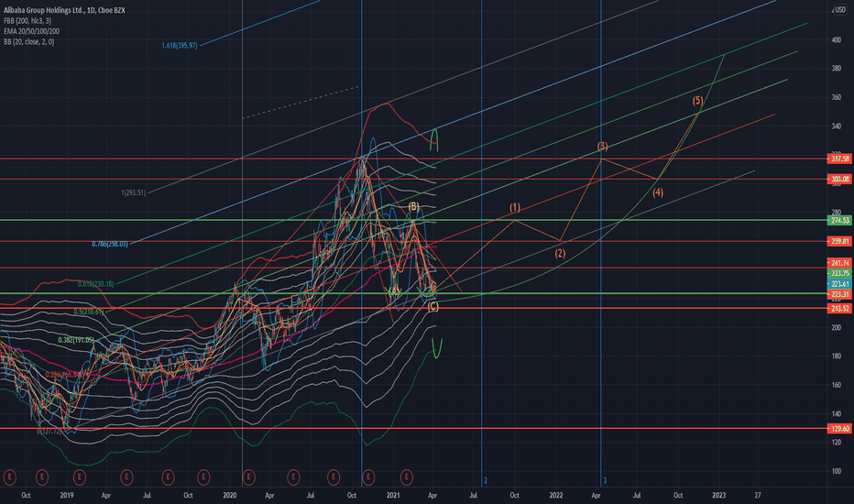854x504 pixels.
Task: Click the 0.382(191.05) Fibonacci level label
Action: pos(76,339)
